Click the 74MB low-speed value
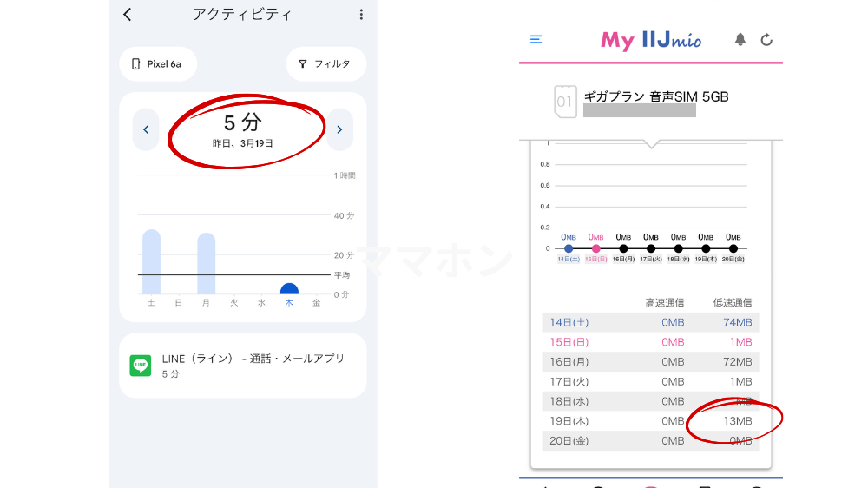This screenshot has height=488, width=868. pyautogui.click(x=737, y=322)
